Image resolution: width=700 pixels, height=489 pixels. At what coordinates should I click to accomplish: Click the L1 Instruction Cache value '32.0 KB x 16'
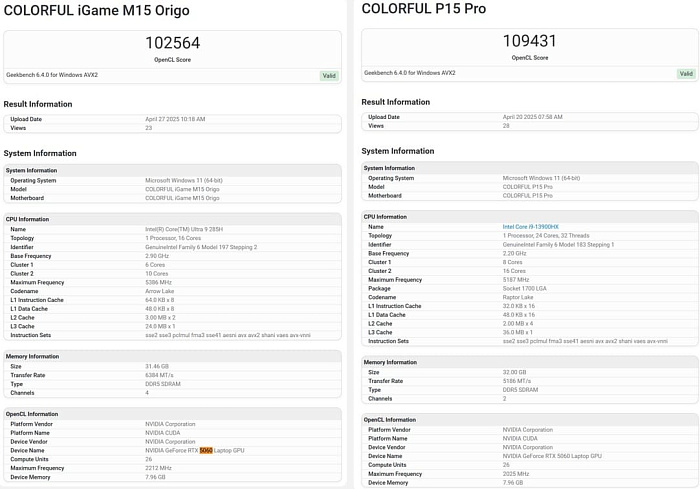pos(519,306)
